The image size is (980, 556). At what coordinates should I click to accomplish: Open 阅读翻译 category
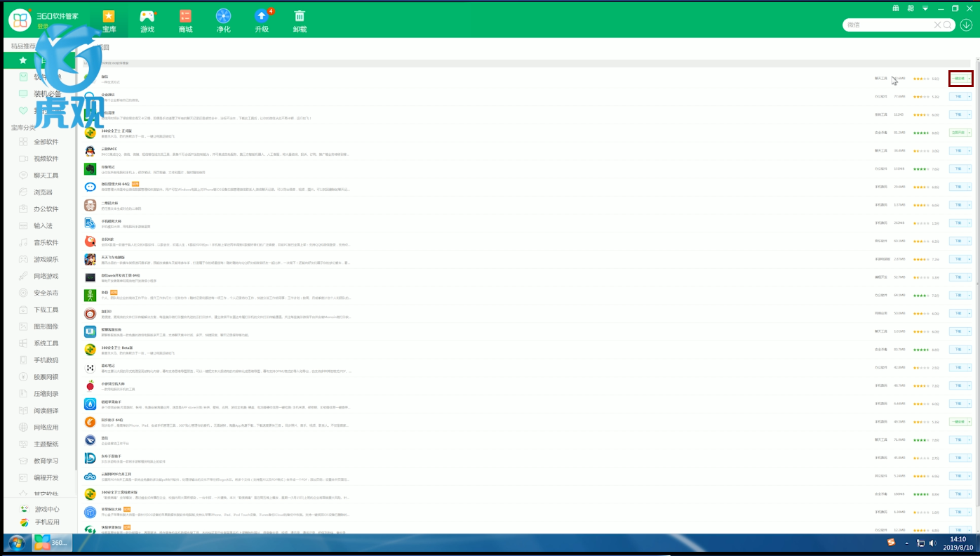click(46, 411)
